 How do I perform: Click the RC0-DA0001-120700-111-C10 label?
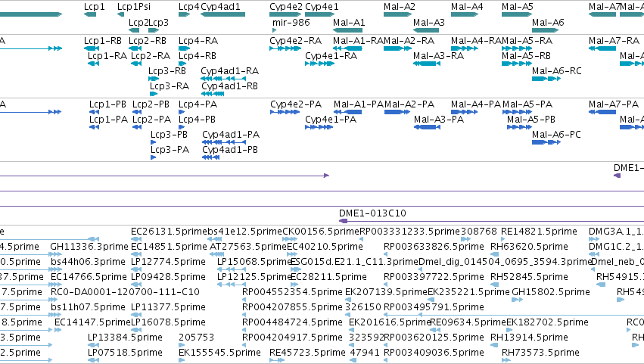tap(125, 293)
